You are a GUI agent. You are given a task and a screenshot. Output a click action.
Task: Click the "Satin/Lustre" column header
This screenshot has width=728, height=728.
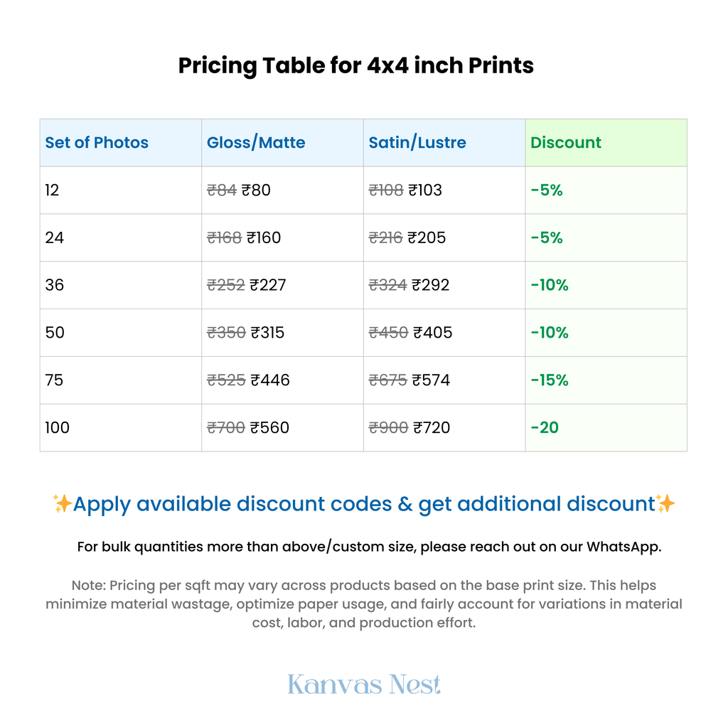[417, 142]
